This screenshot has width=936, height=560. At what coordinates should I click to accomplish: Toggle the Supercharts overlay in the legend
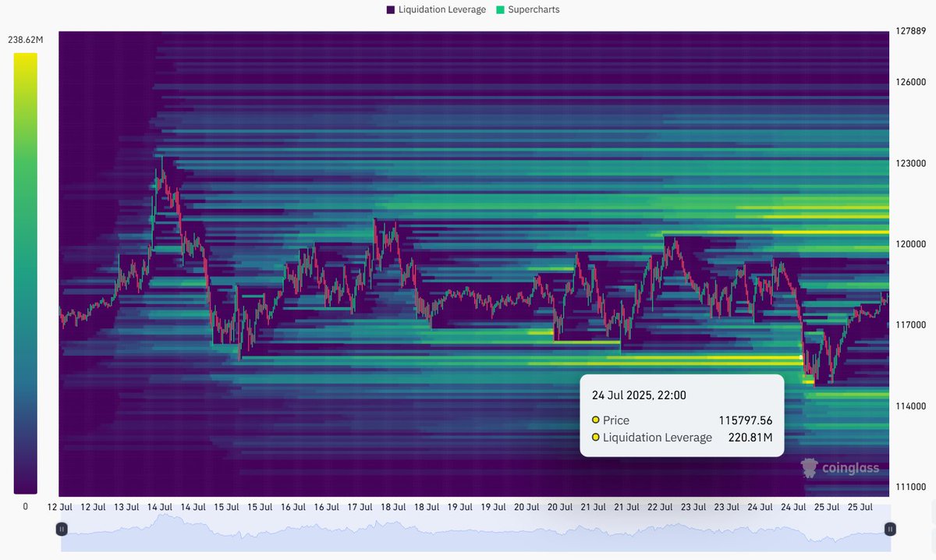click(x=533, y=9)
